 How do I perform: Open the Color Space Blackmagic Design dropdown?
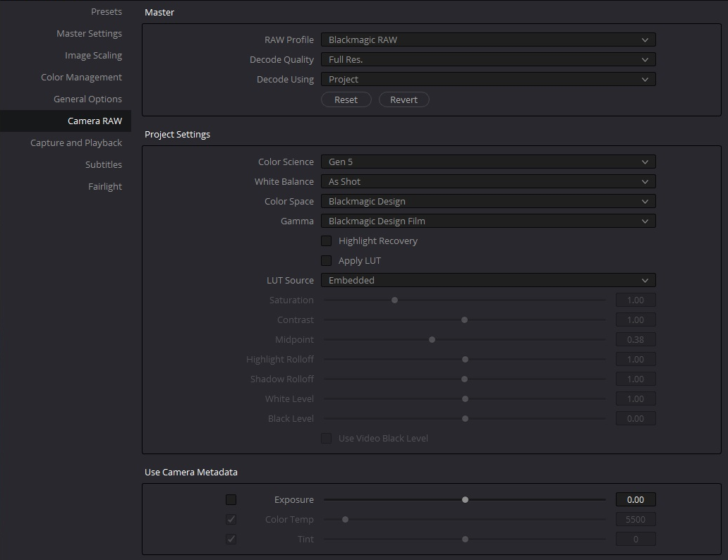(x=488, y=202)
